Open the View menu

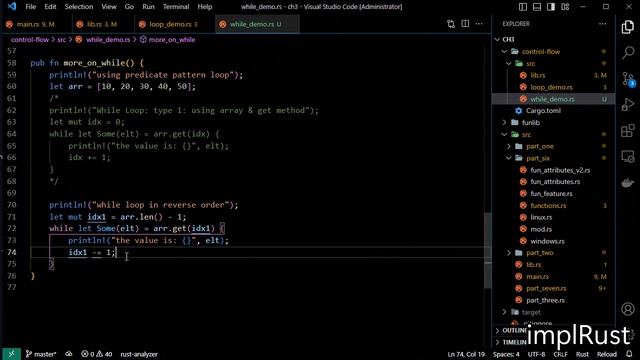[109, 7]
